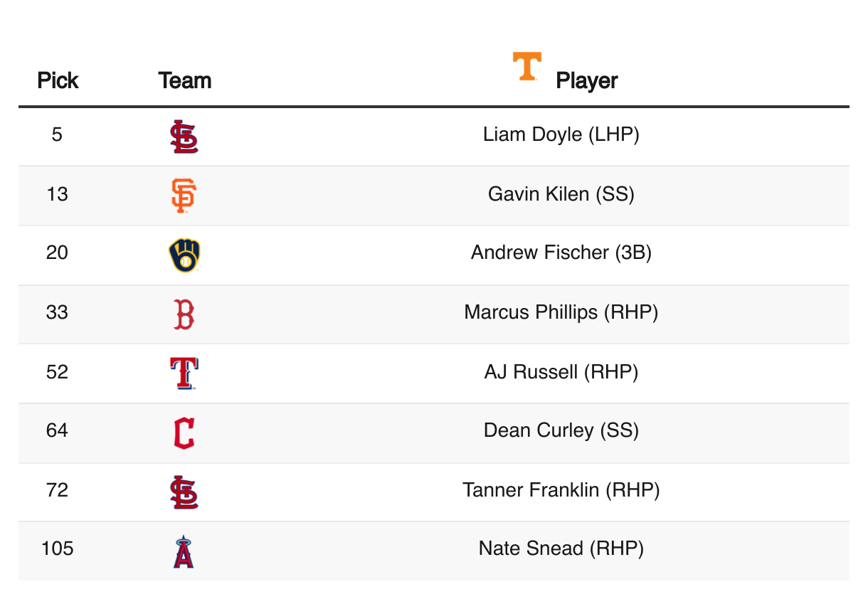The width and height of the screenshot is (868, 599).
Task: Select the Texas Rangers T logo
Action: [184, 373]
